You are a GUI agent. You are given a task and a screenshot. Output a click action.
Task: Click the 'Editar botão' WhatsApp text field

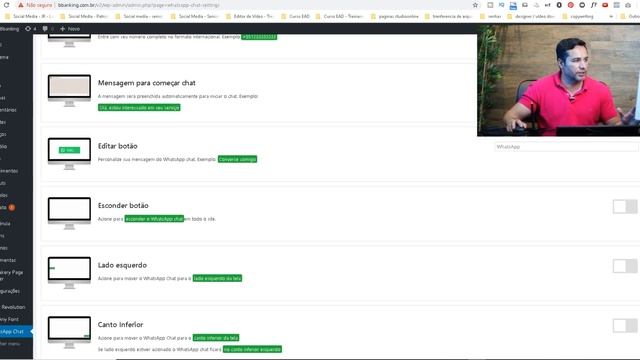[566, 147]
